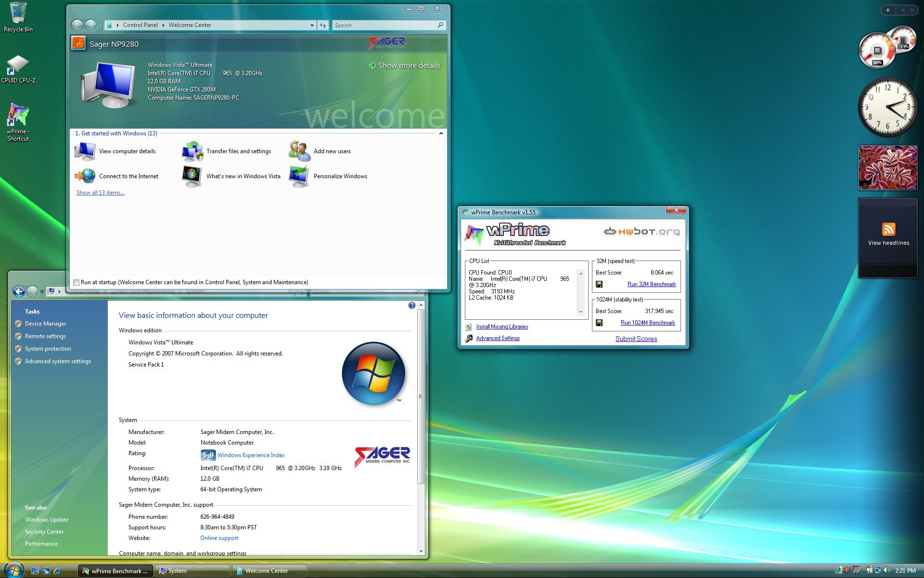Click the Add new users icon
This screenshot has height=578, width=924.
pyautogui.click(x=299, y=151)
